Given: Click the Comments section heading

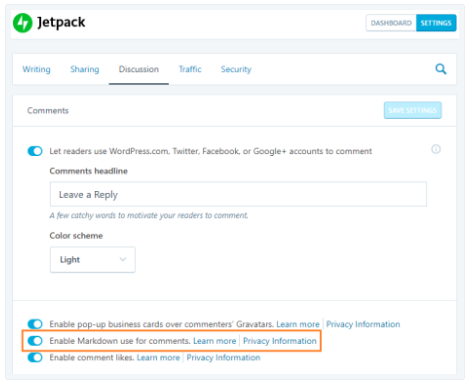Looking at the screenshot, I should point(48,111).
